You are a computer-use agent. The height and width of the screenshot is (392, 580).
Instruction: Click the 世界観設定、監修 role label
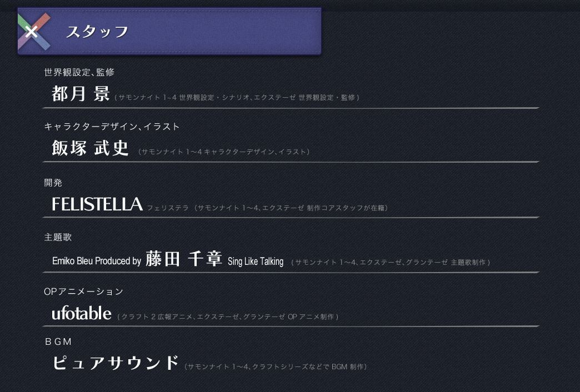79,72
